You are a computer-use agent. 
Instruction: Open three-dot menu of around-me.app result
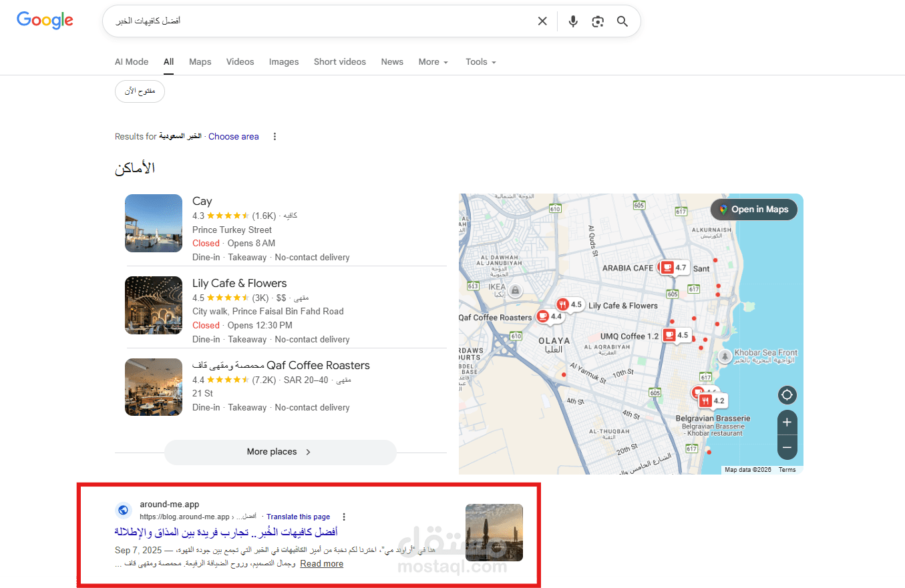344,517
